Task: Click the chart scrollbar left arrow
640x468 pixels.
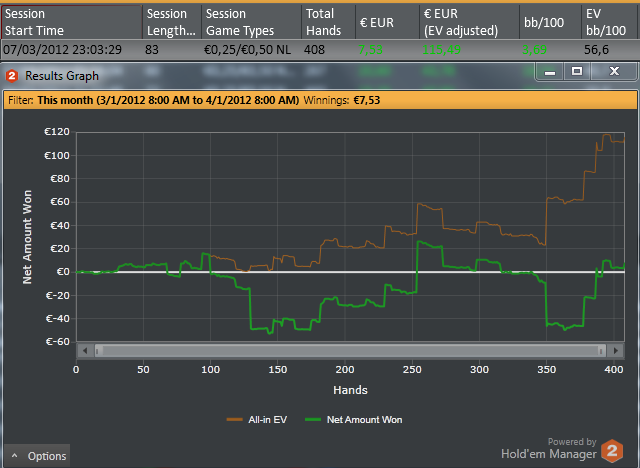Action: tap(85, 350)
